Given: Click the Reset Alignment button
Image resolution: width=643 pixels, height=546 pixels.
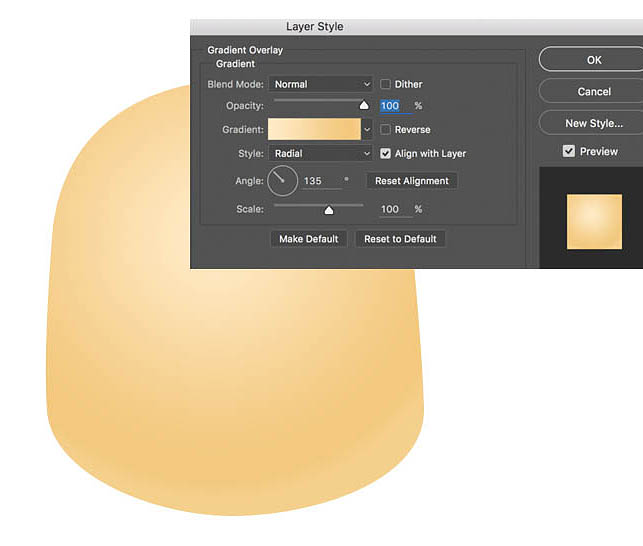Looking at the screenshot, I should 412,181.
